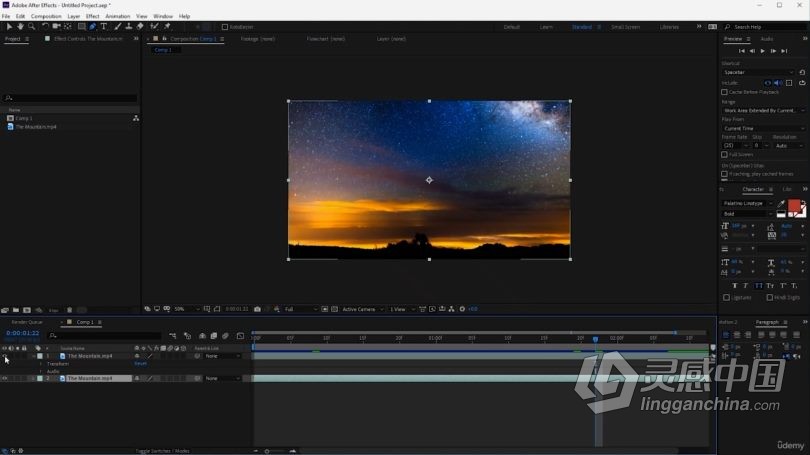
Task: Select the Hand tool
Action: tap(20, 26)
